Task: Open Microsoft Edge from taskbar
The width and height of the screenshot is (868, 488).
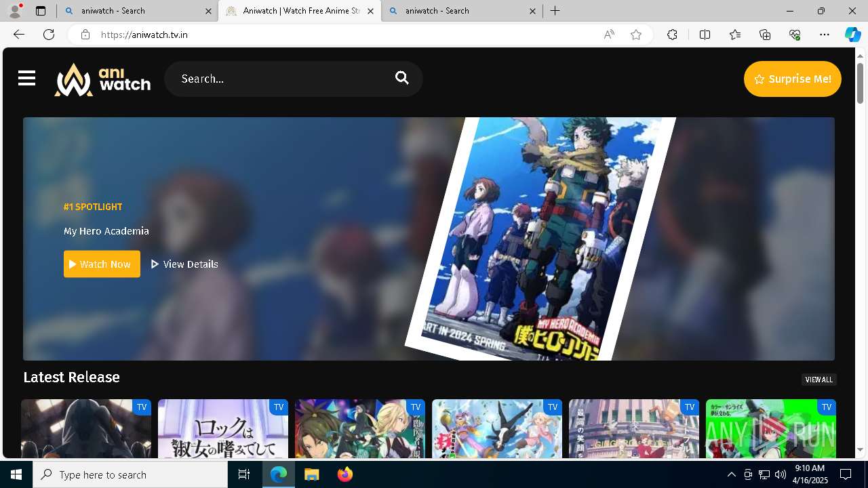Action: (279, 474)
